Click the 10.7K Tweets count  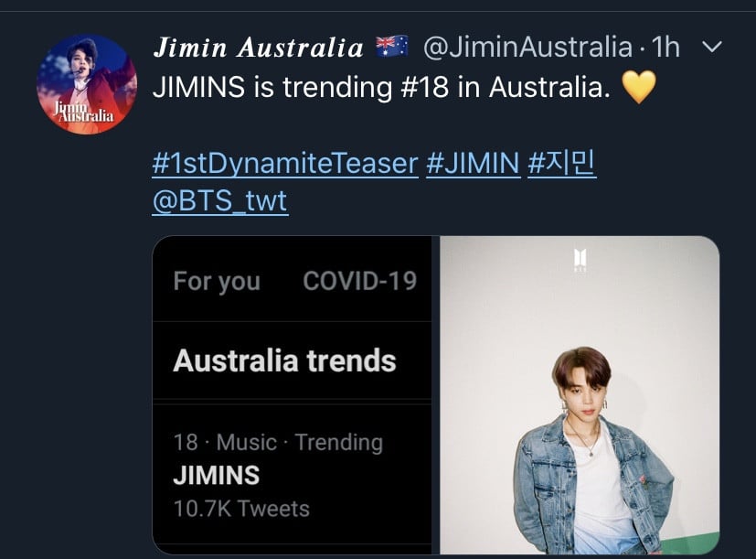241,509
